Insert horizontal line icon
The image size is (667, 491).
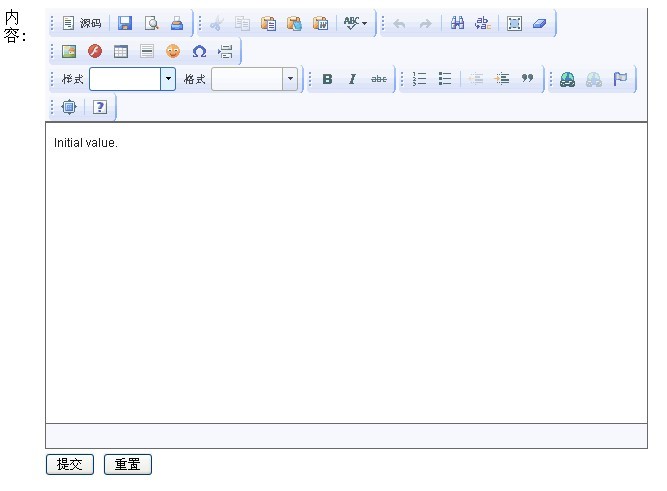tap(147, 51)
